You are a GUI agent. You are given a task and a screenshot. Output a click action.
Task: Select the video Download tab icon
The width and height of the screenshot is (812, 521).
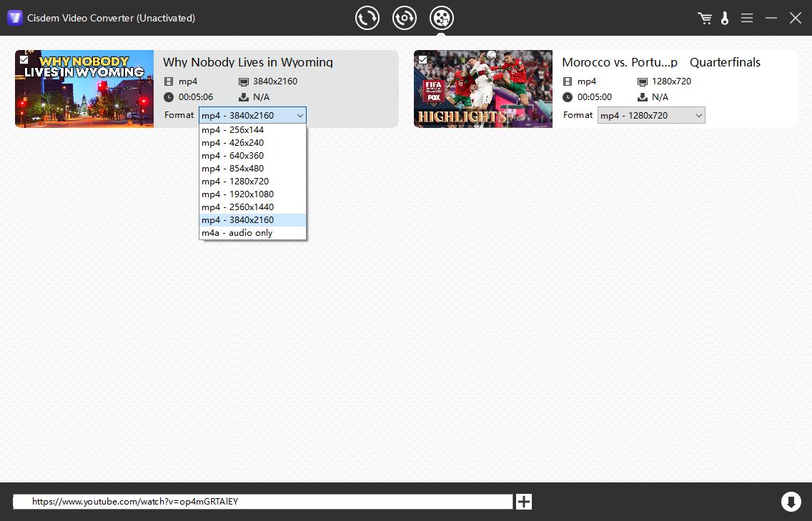point(442,18)
